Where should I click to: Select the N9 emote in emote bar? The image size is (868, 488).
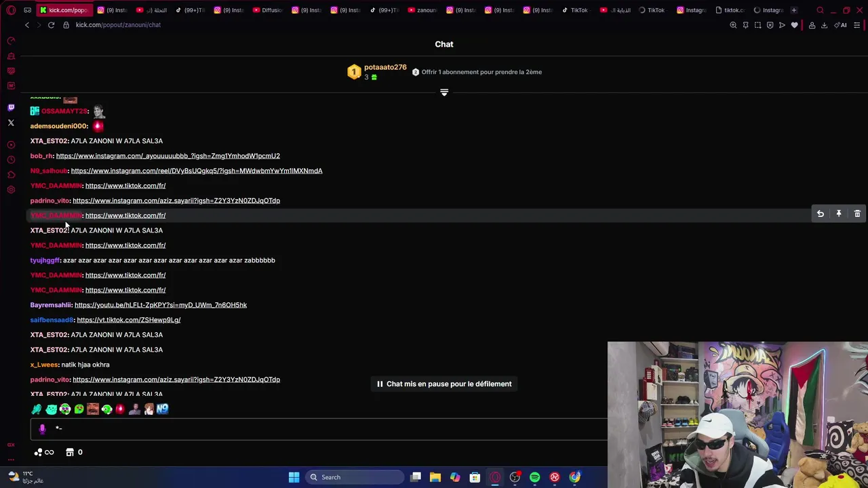(162, 409)
